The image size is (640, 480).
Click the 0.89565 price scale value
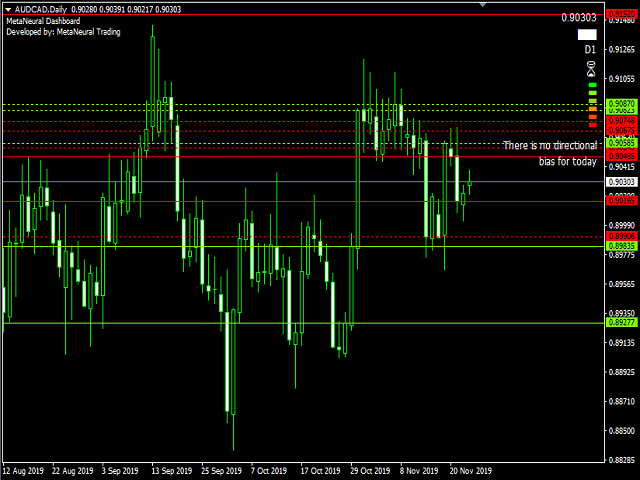coord(622,284)
